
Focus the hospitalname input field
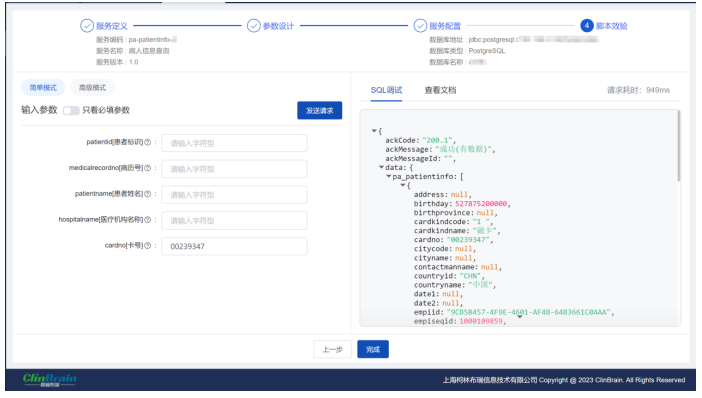click(x=234, y=221)
